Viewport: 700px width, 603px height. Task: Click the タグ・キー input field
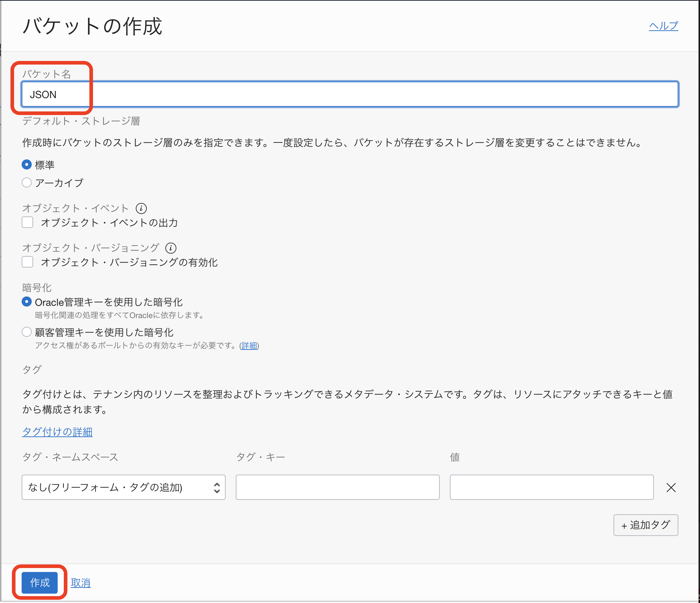[337, 487]
